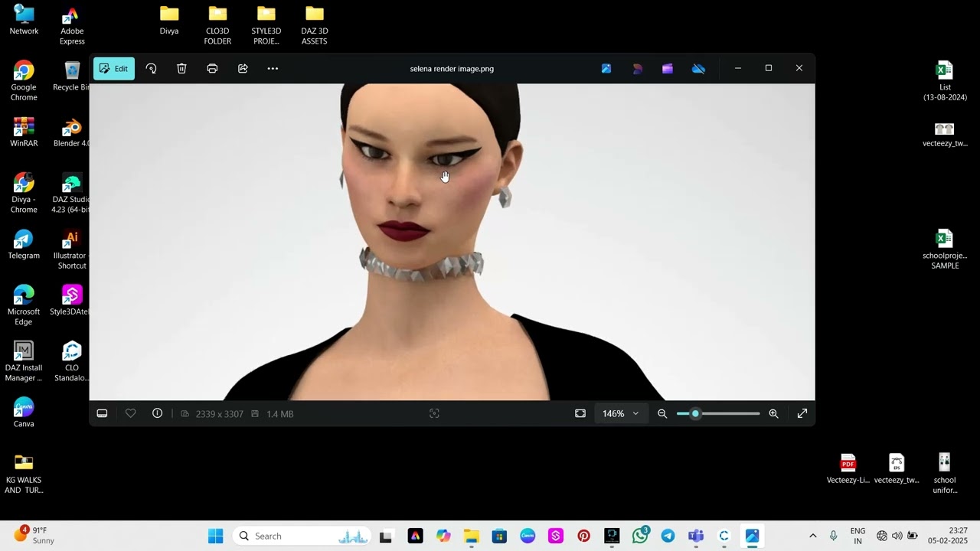Mark the image as favorite heart icon

tap(130, 413)
